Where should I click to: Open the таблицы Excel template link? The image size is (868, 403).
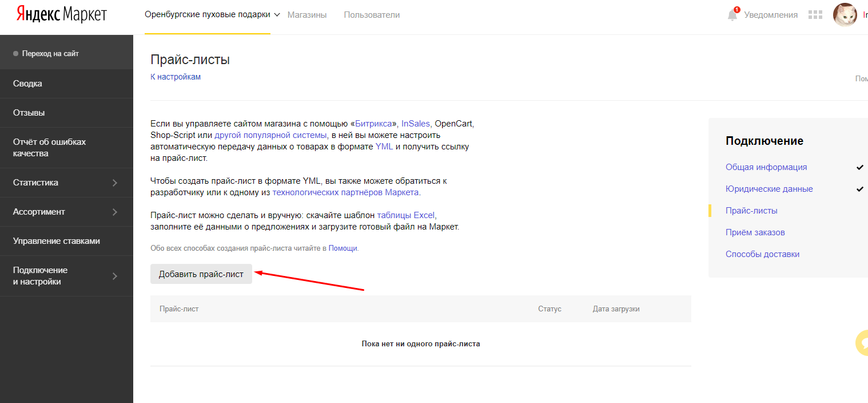406,215
